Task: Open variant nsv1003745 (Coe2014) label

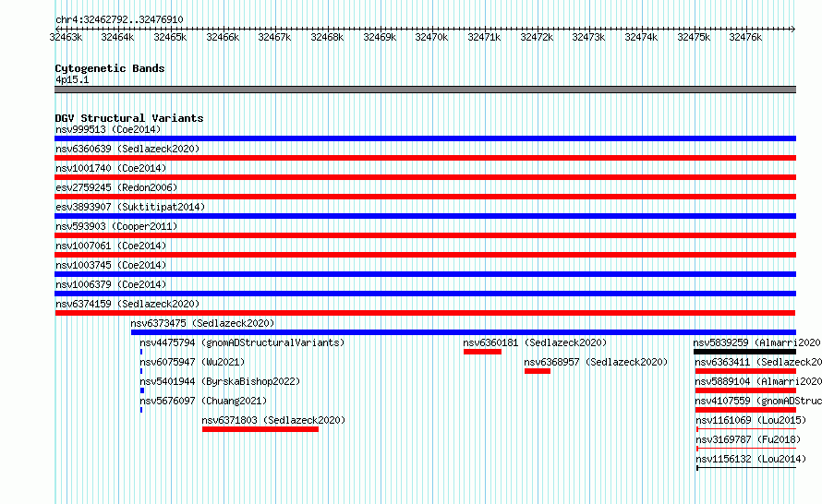Action: click(111, 265)
